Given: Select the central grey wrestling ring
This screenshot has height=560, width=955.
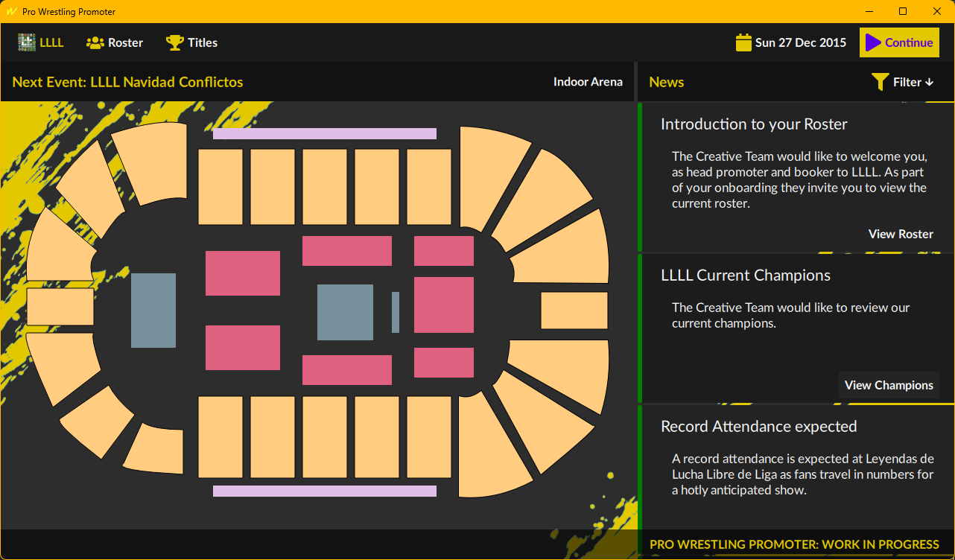Looking at the screenshot, I should pos(345,312).
